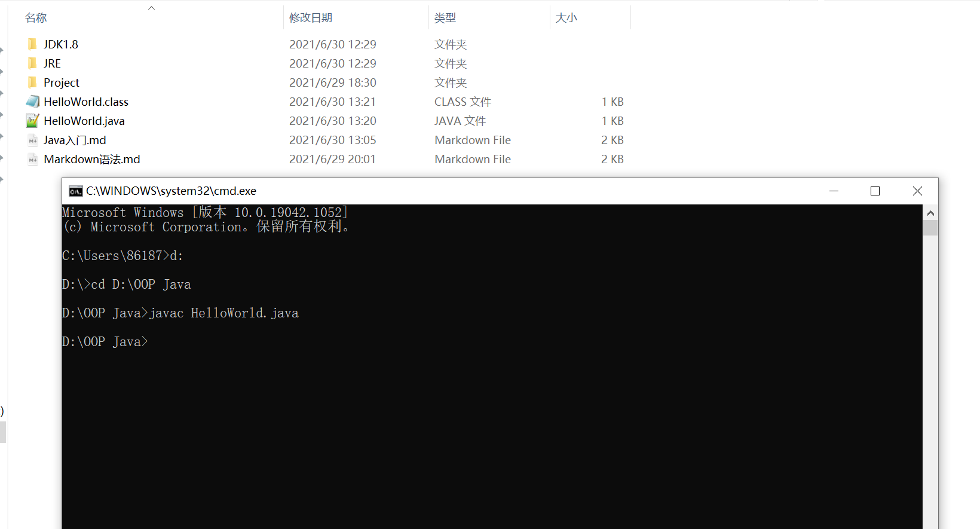Click the Microsoft Windows version line
Screen dimensions: 980x529
click(x=205, y=212)
